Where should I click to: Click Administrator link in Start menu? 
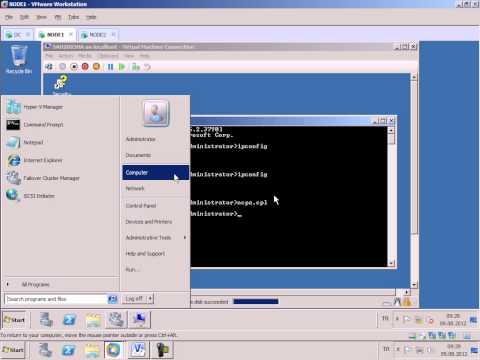[x=140, y=139]
